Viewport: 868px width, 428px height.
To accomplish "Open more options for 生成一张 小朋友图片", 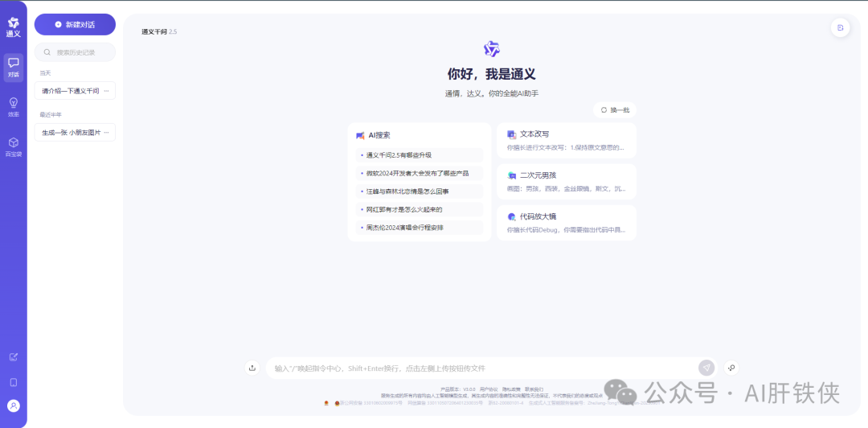I will [106, 133].
